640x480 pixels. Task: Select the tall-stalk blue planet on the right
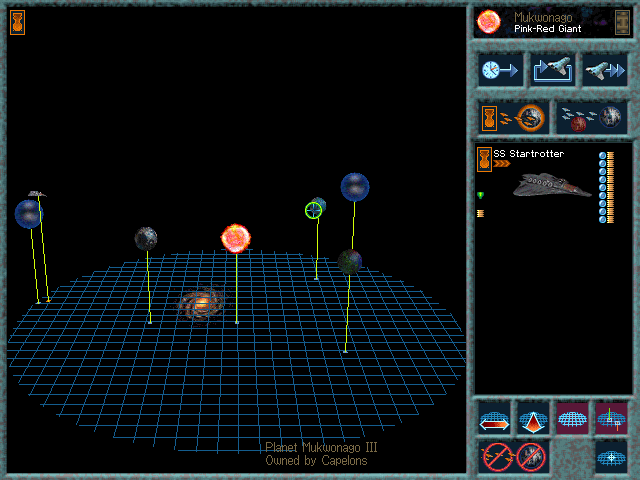355,187
